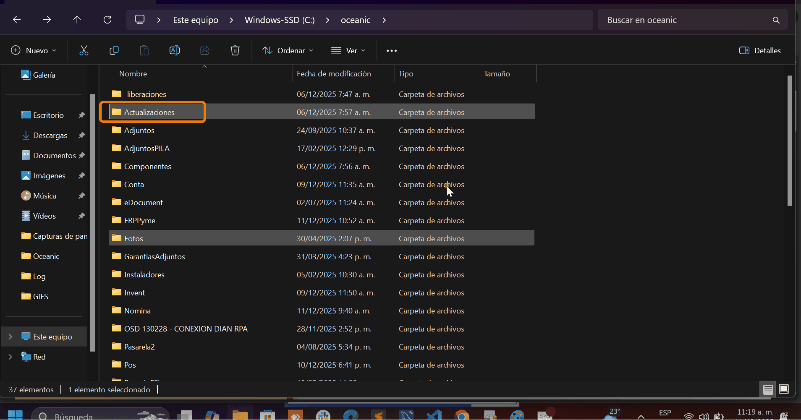Click Windows-SSD (C:) in the address breadcrumb

(281, 20)
